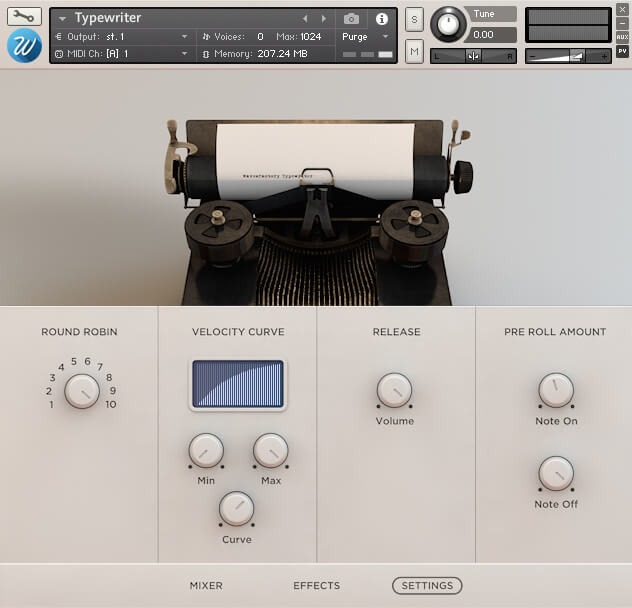Select round robin value 5
This screenshot has height=608, width=632.
(x=74, y=361)
